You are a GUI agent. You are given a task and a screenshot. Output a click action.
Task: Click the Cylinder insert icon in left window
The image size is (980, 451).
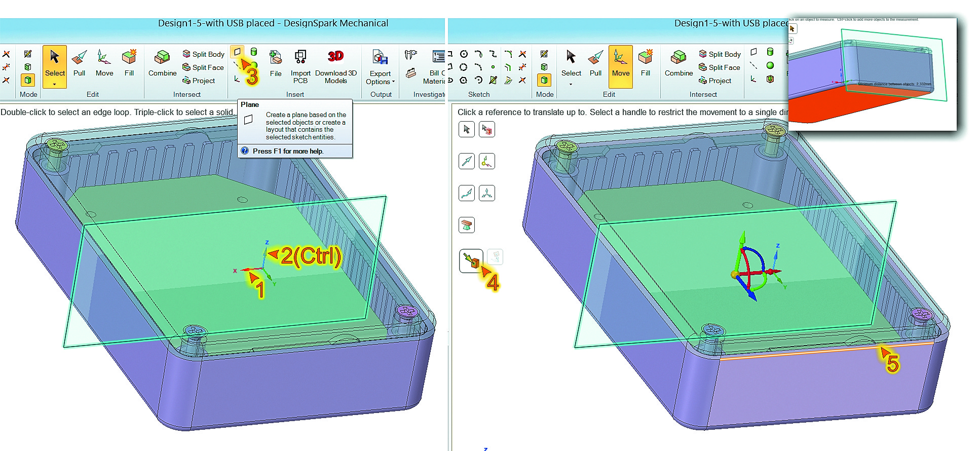click(x=253, y=52)
